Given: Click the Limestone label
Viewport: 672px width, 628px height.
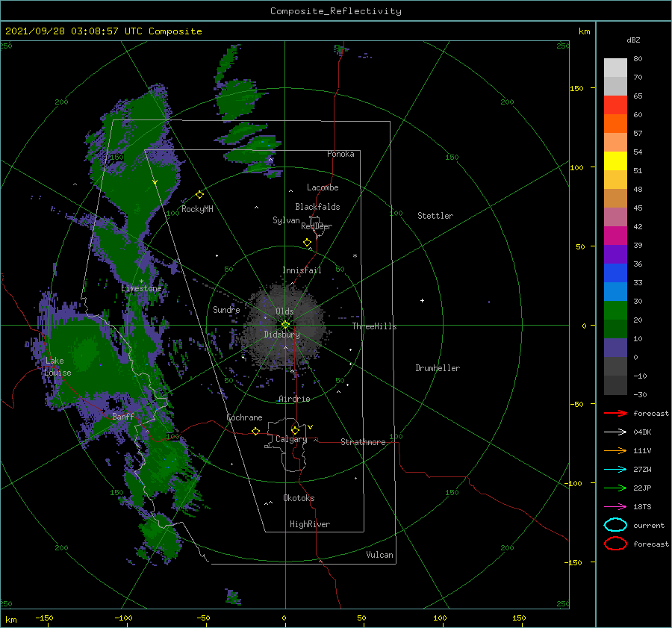Looking at the screenshot, I should (x=141, y=288).
